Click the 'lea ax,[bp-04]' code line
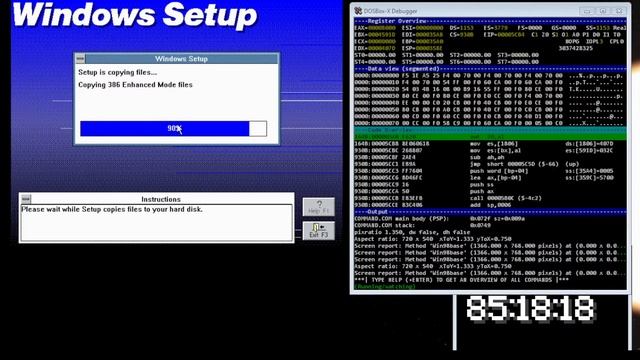The image size is (640, 360). (490, 178)
